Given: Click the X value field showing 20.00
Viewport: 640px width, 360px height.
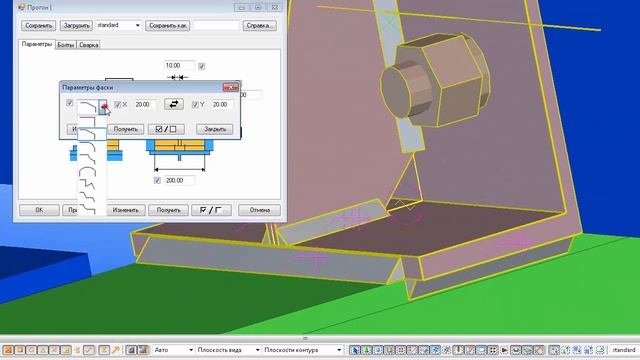Looking at the screenshot, I should [x=145, y=104].
